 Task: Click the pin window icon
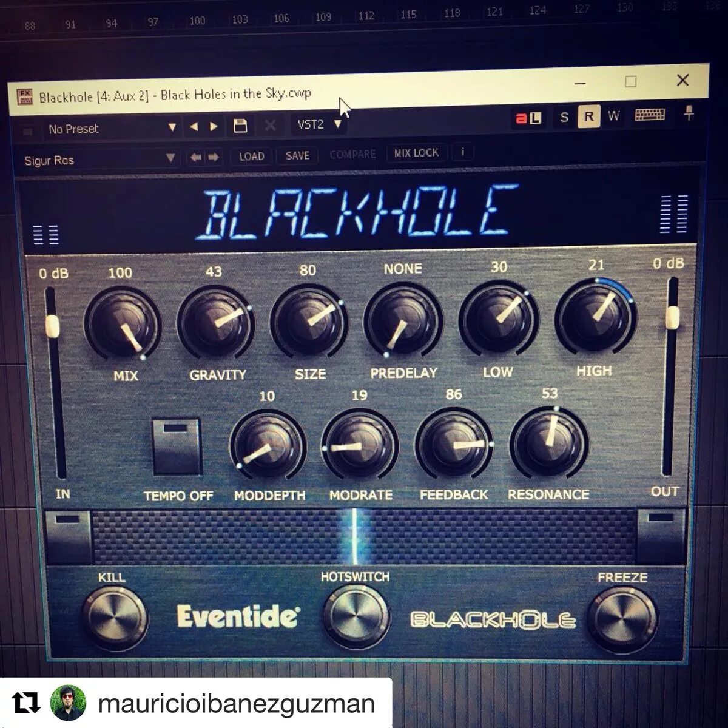689,113
